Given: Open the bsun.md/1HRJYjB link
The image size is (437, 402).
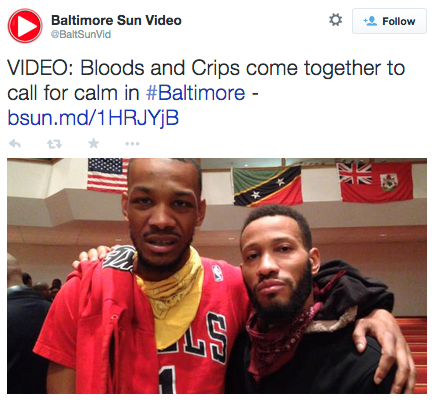Looking at the screenshot, I should pos(93,118).
